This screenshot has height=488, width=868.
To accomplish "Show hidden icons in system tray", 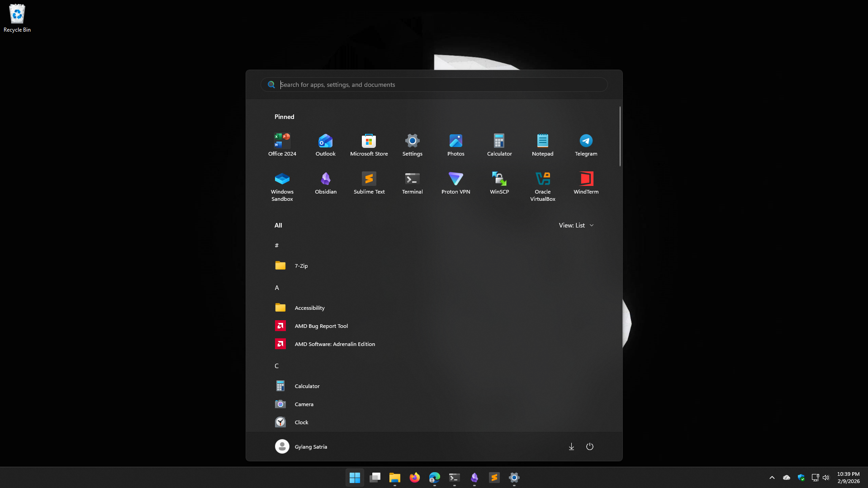I will coord(772,478).
